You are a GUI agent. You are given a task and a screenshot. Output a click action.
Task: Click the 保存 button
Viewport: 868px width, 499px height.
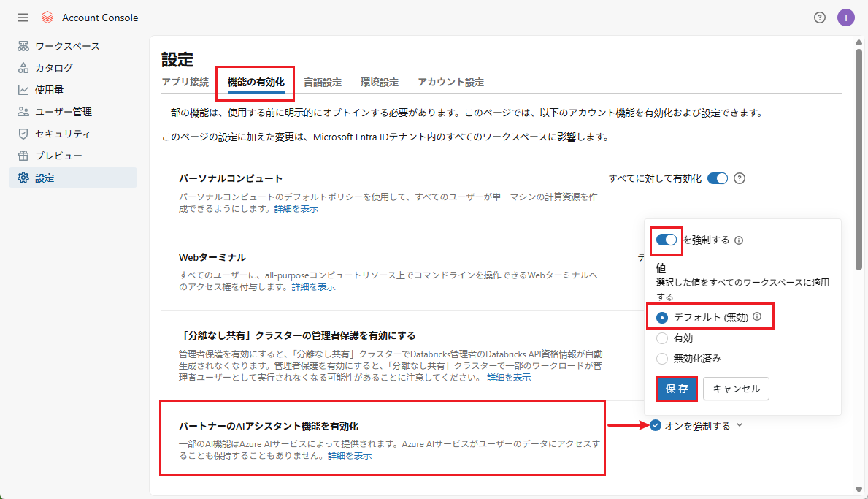tap(677, 389)
